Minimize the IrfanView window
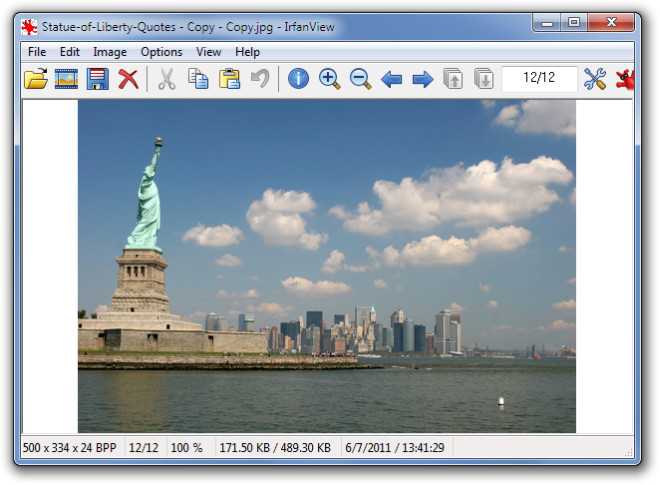This screenshot has width=660, height=485. click(547, 23)
